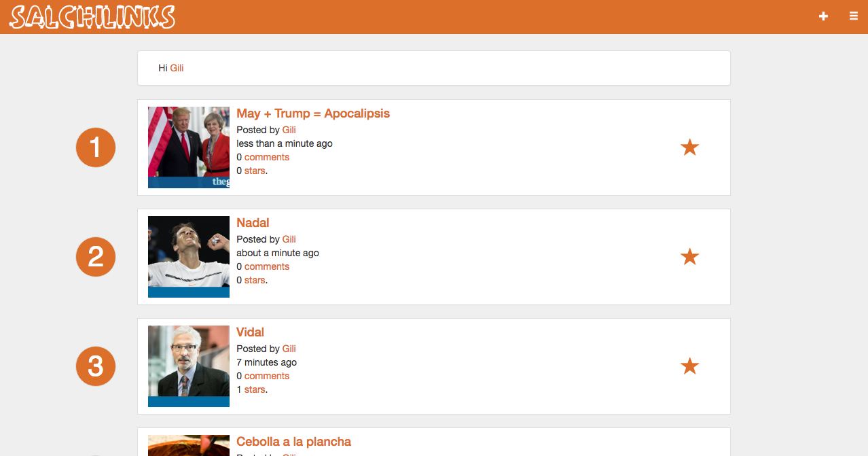View stars on the Vidal post
This screenshot has width=868, height=456.
(255, 389)
